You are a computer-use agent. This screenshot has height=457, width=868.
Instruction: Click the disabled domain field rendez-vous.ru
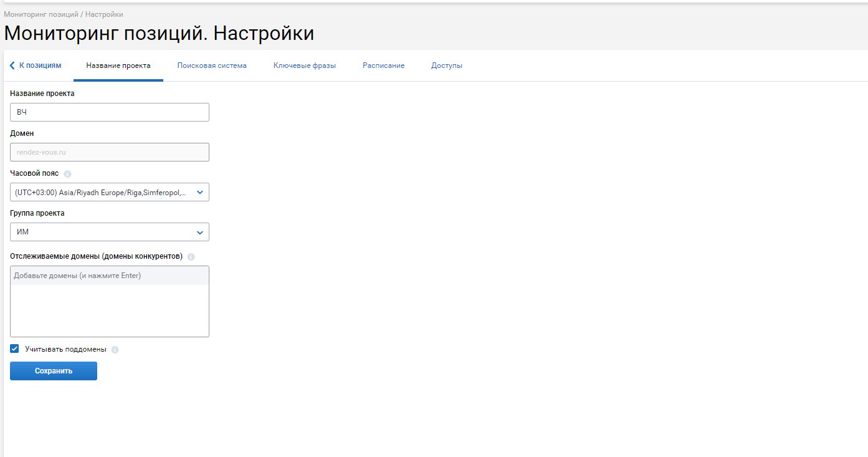click(x=110, y=152)
